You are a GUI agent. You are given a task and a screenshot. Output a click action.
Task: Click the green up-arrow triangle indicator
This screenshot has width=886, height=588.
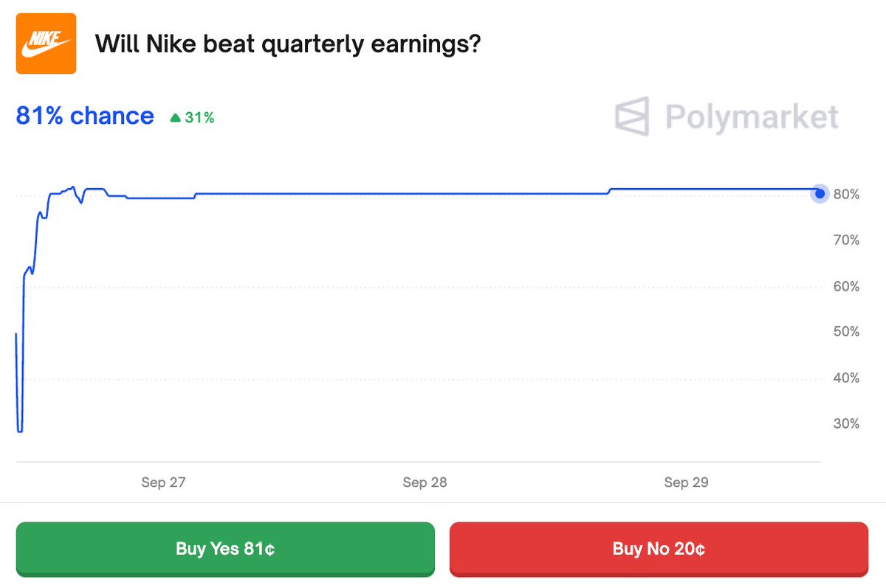coord(175,117)
